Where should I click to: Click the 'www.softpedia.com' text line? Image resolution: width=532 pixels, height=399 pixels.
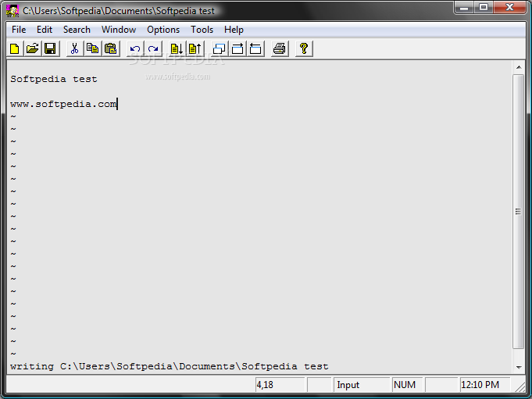coord(63,104)
